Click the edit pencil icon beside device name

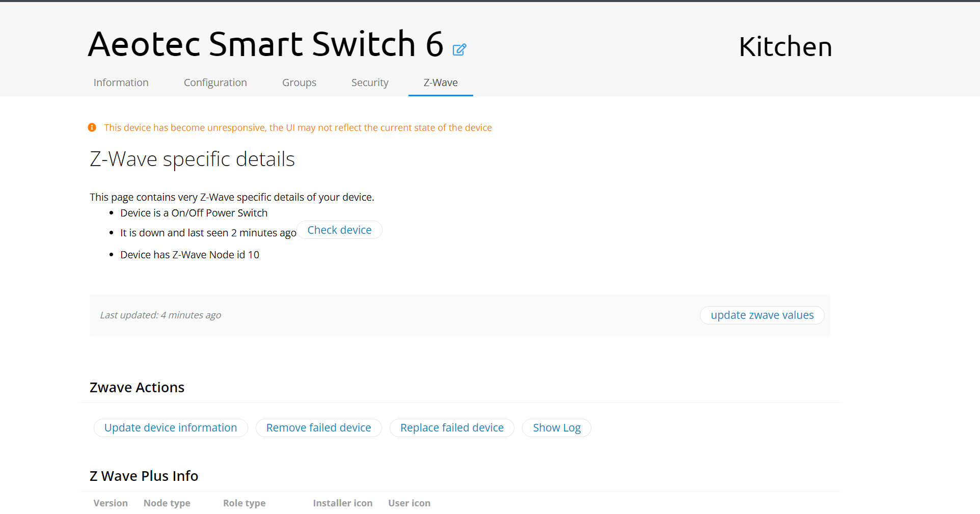coord(459,49)
